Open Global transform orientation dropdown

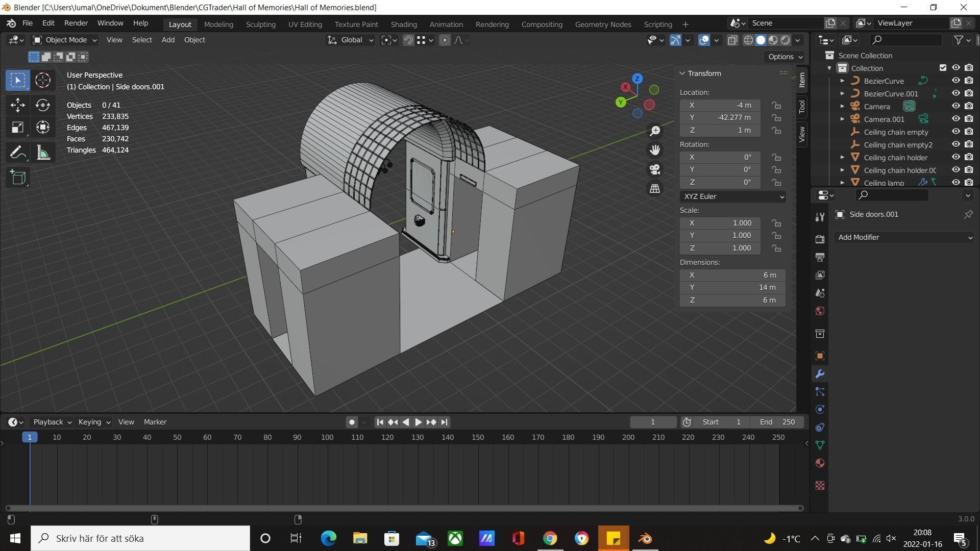tap(351, 40)
